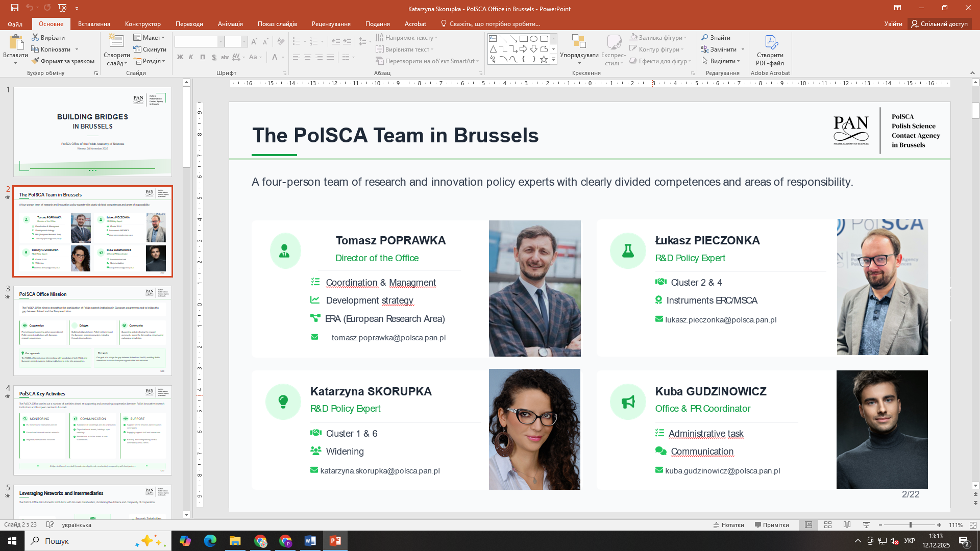Click the Спільний доступ (Share) button
This screenshot has height=551, width=980.
(x=939, y=24)
